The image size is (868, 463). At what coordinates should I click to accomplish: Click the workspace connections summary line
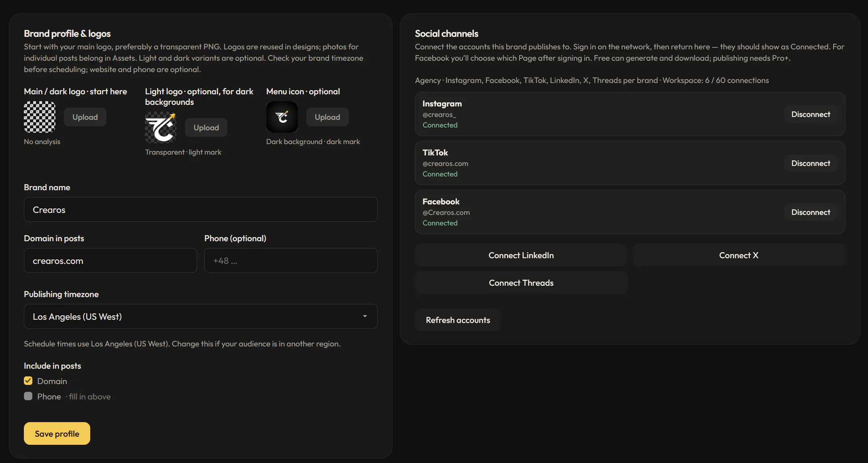592,80
